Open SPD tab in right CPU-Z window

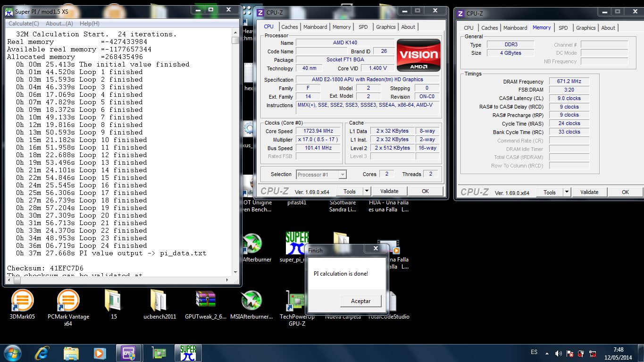pos(563,28)
